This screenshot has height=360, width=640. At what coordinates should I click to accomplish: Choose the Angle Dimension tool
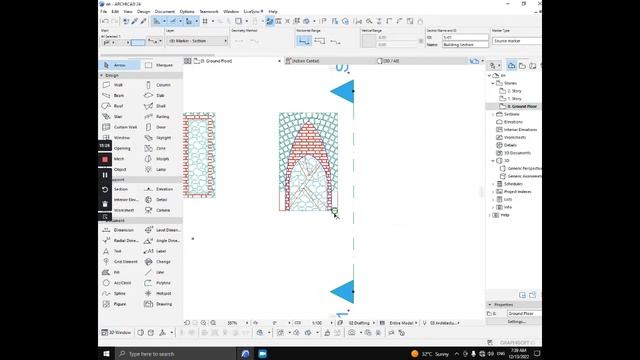(x=162, y=241)
